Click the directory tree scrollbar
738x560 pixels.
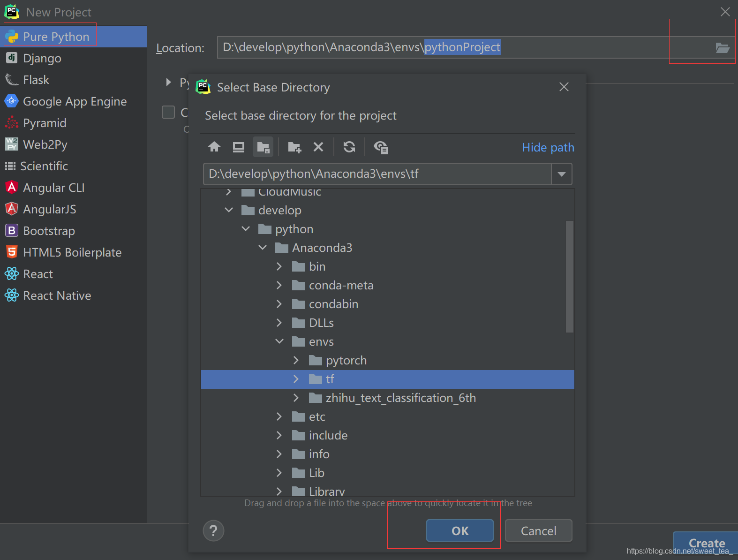(x=570, y=277)
